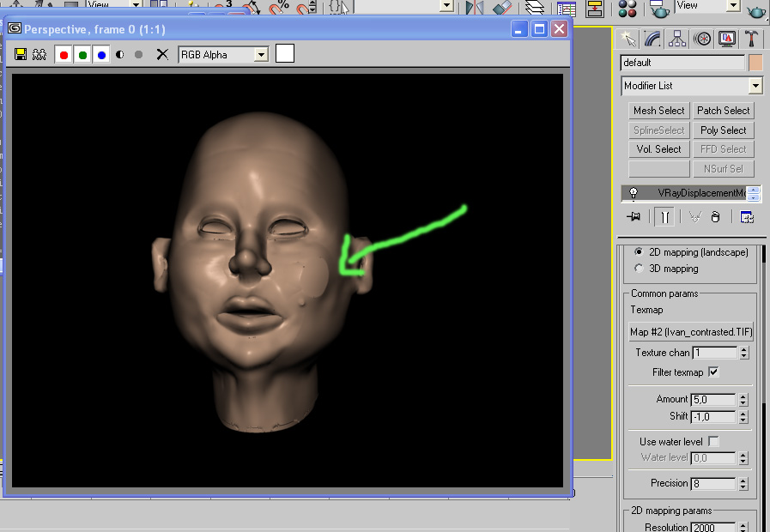Click the Angle Snap toggle icon
This screenshot has width=770, height=532.
253,6
